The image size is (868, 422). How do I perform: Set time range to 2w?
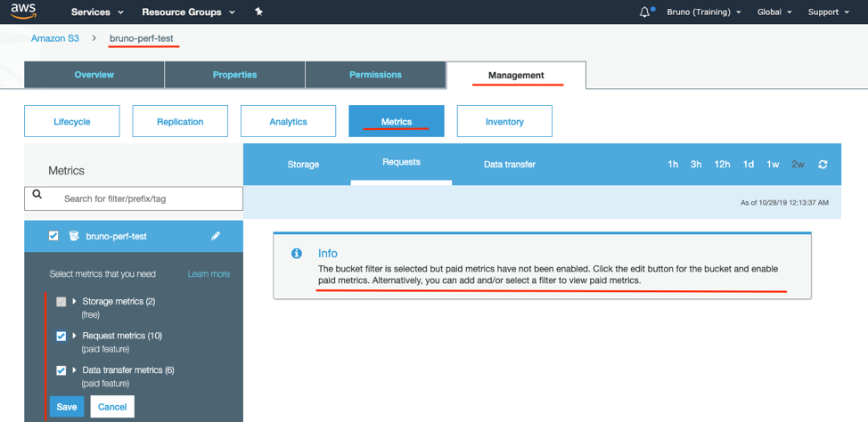click(x=798, y=165)
